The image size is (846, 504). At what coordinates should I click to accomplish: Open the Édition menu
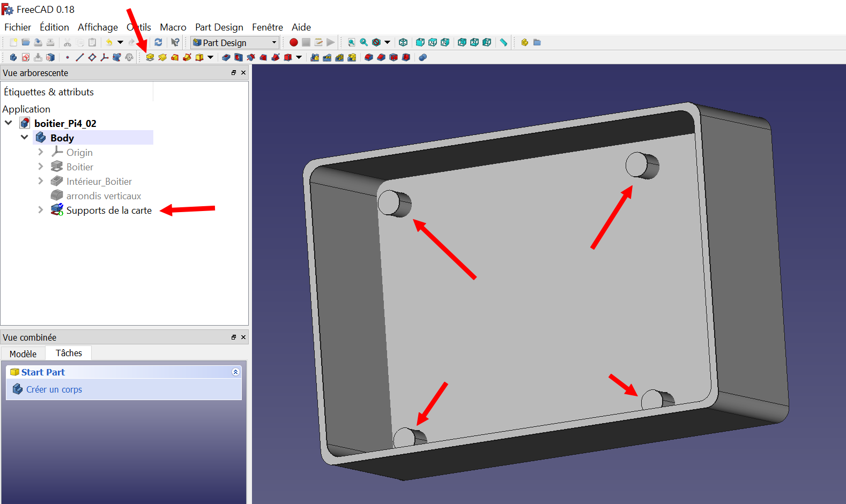click(54, 27)
